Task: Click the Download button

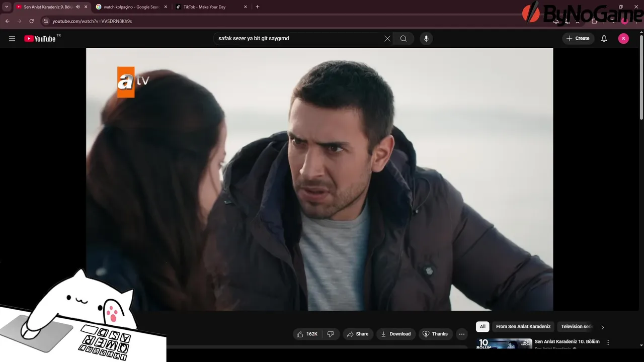Action: (395, 334)
